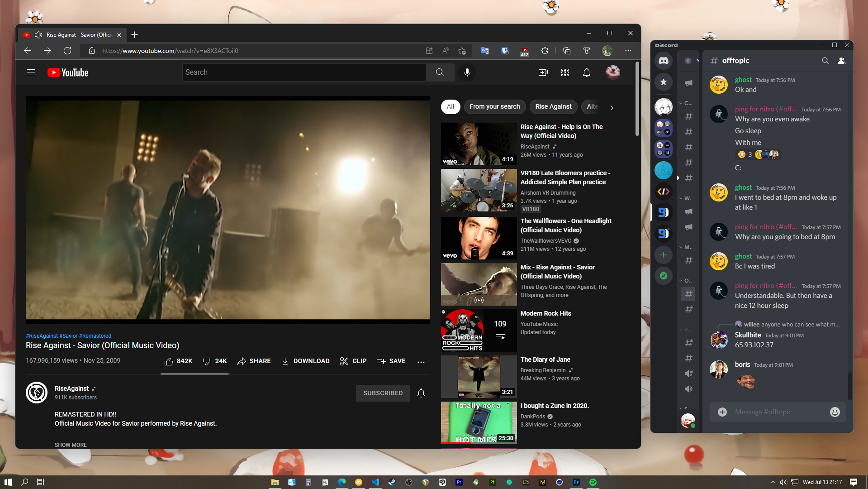
Task: Open Steam from the taskbar
Action: tap(392, 482)
